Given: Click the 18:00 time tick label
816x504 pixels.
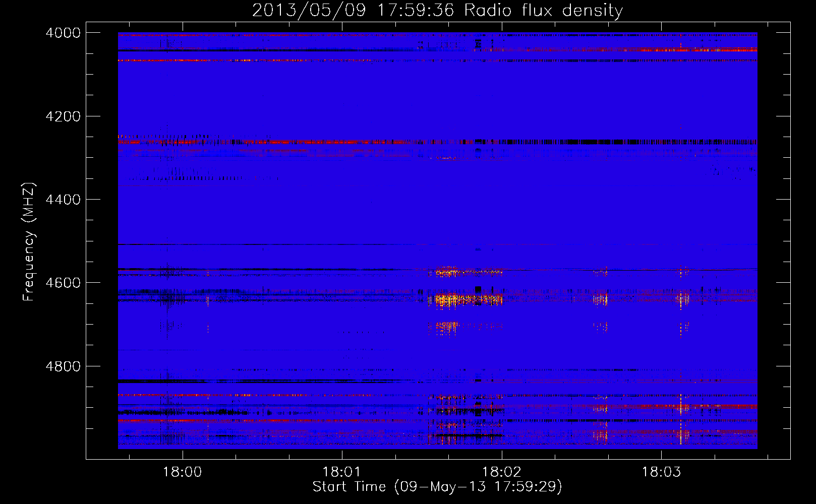Looking at the screenshot, I should [x=182, y=472].
